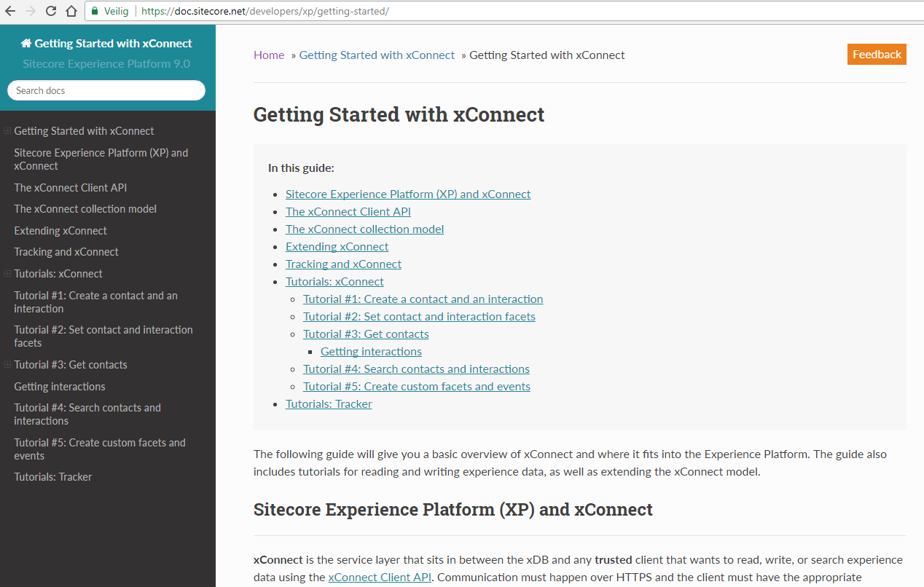Click sidebar title Getting Started with xConnect

click(x=106, y=43)
